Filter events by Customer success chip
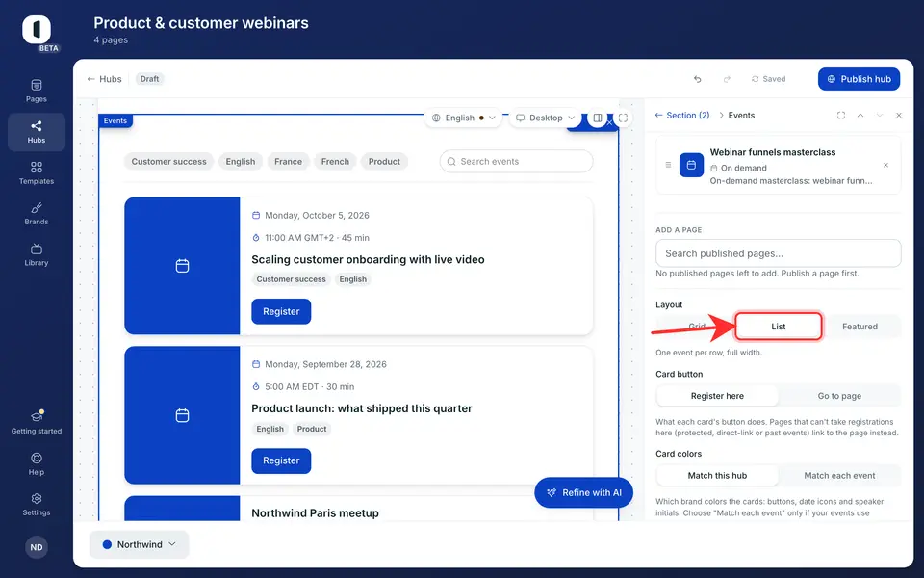 click(169, 162)
